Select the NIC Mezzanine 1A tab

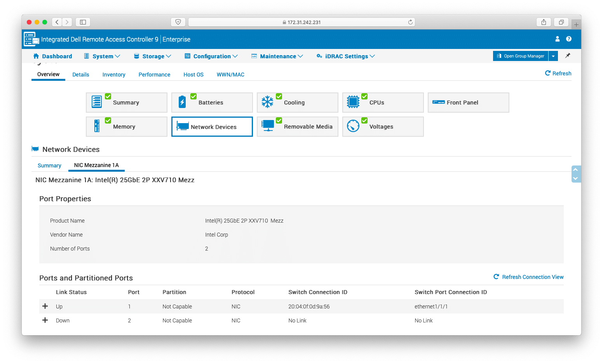tap(96, 165)
